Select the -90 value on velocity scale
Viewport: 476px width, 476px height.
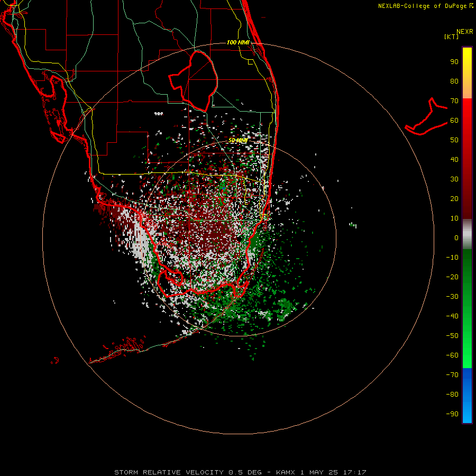(x=452, y=414)
